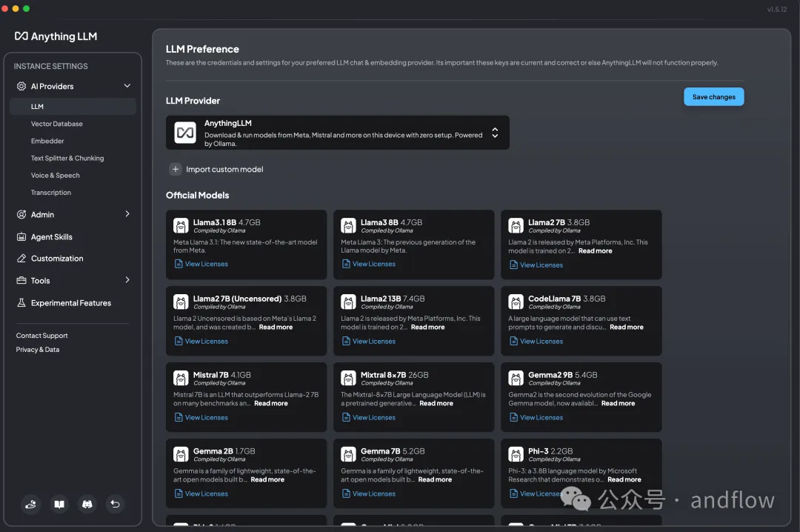The image size is (800, 532).
Task: Choose the Llama2 7B (Uncensored) model icon
Action: (181, 302)
